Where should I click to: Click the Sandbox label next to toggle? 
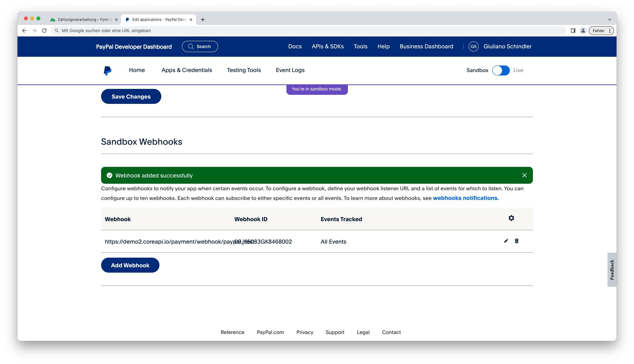pyautogui.click(x=477, y=70)
